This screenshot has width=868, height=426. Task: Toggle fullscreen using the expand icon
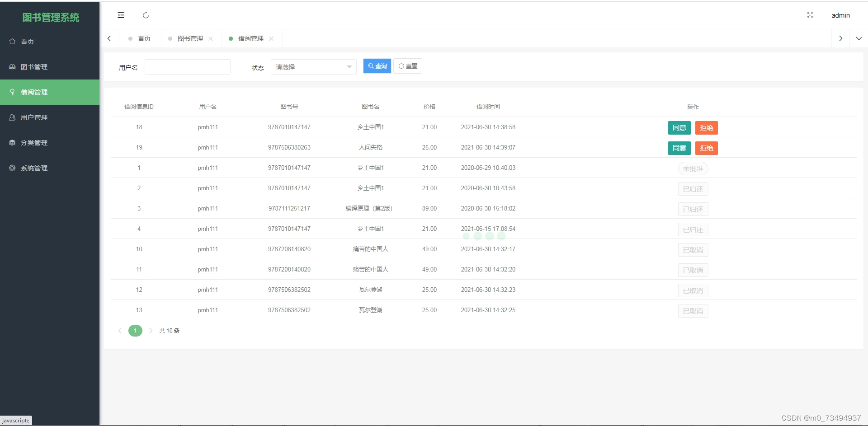point(810,15)
